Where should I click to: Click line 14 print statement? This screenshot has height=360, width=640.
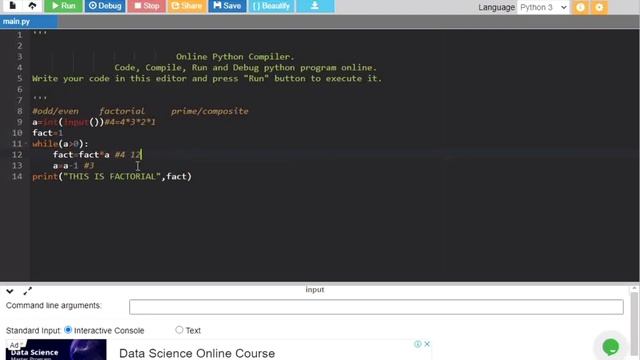tap(112, 176)
